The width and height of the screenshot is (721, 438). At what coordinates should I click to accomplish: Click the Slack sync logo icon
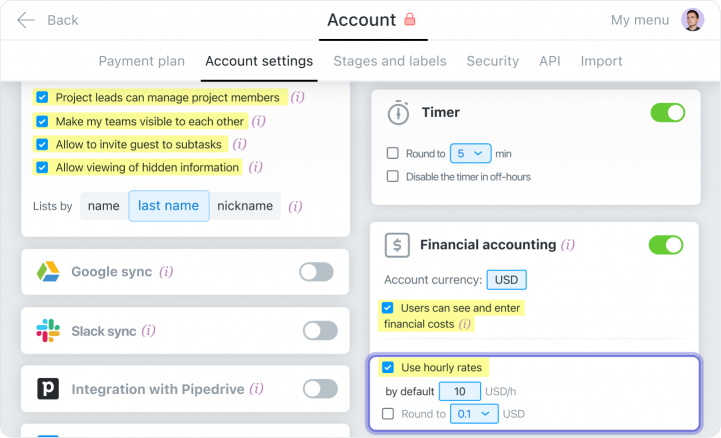coord(48,330)
